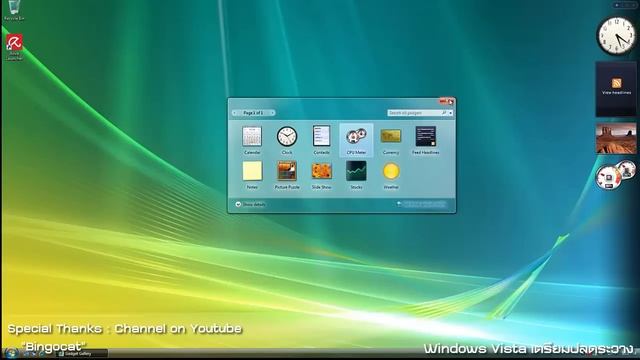This screenshot has width=640, height=360.
Task: Select the Stocks gadget
Action: [356, 175]
